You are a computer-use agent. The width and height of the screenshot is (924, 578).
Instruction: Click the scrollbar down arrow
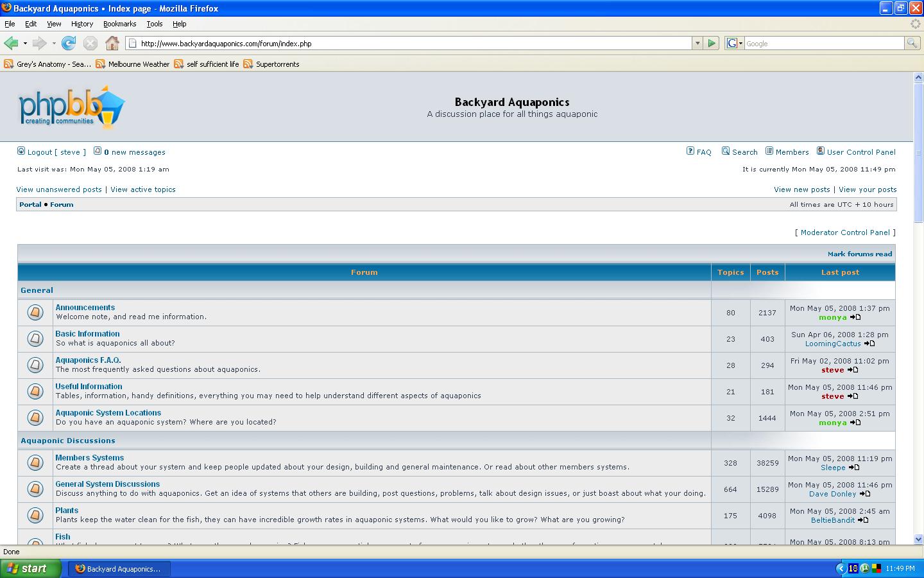[918, 539]
